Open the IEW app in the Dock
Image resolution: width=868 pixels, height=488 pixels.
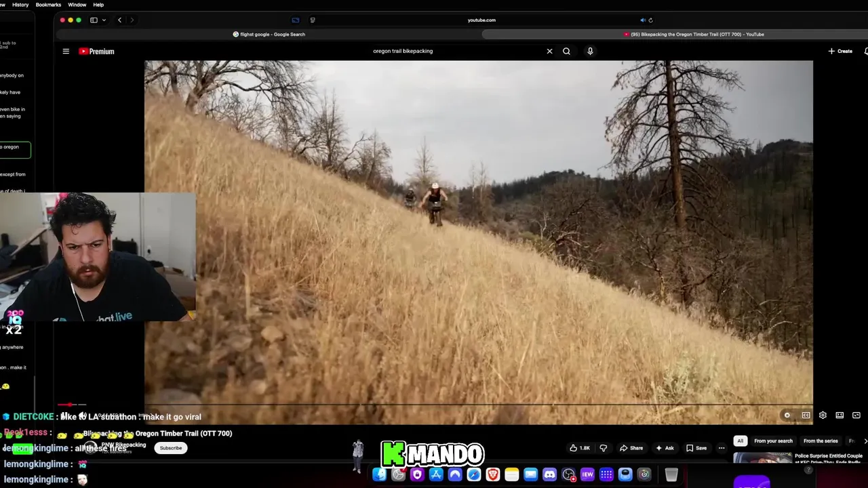[587, 475]
